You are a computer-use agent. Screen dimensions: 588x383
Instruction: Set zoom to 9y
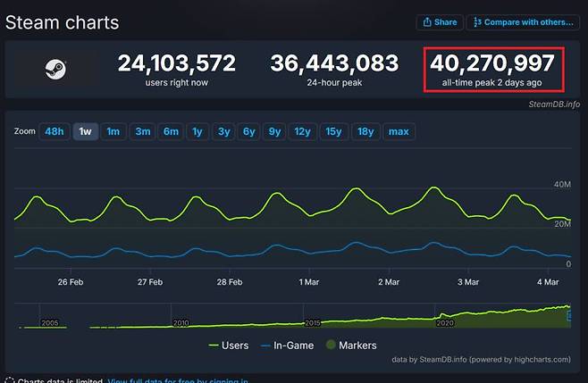click(x=274, y=131)
